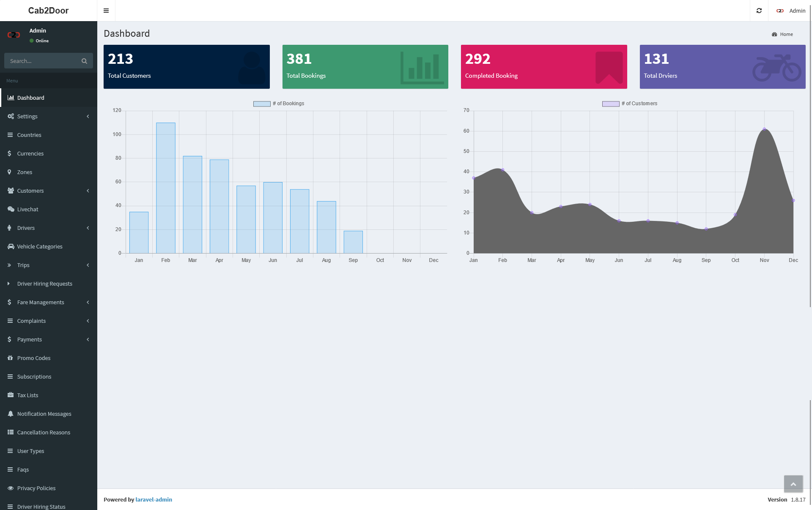Open the Admin user menu avatar
This screenshot has height=510, width=812.
780,11
